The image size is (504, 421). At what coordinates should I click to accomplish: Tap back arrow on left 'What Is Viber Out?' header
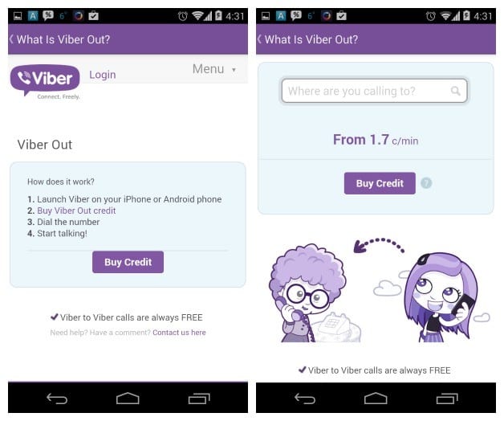11,39
